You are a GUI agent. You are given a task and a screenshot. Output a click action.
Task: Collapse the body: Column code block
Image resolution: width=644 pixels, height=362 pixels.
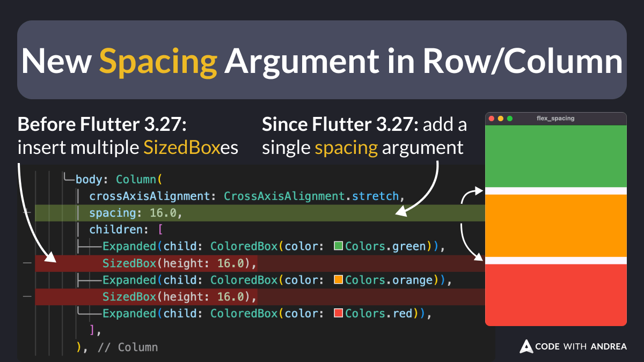[66, 179]
